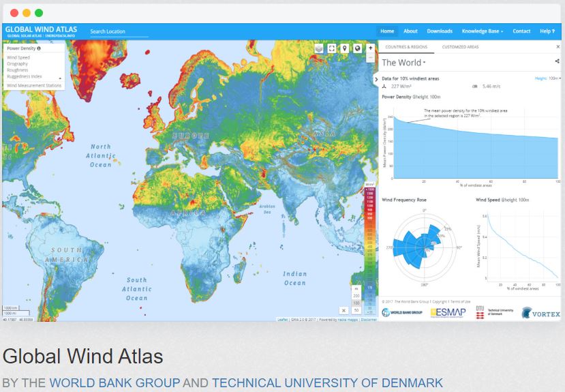The image size is (565, 392).
Task: Click the red macOS close dot
Action: point(14,13)
